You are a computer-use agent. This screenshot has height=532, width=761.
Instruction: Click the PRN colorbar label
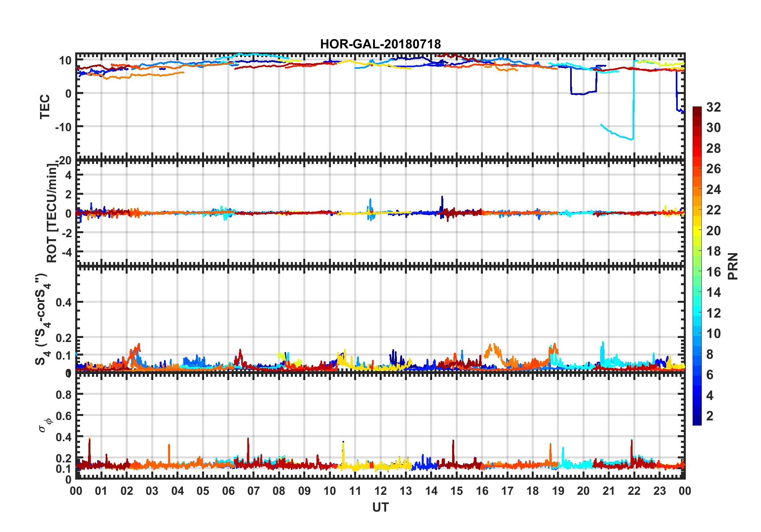733,266
